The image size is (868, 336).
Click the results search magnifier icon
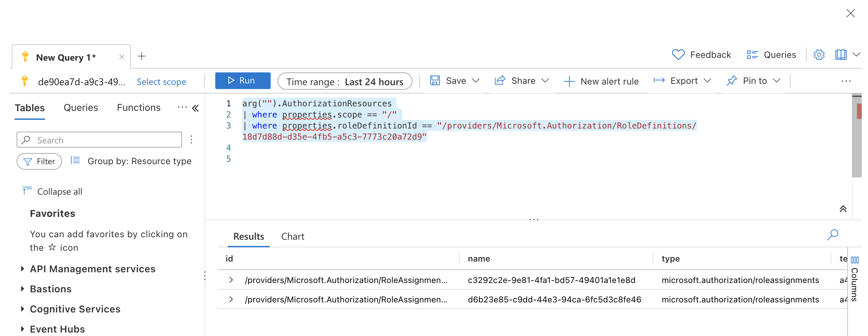pos(832,235)
